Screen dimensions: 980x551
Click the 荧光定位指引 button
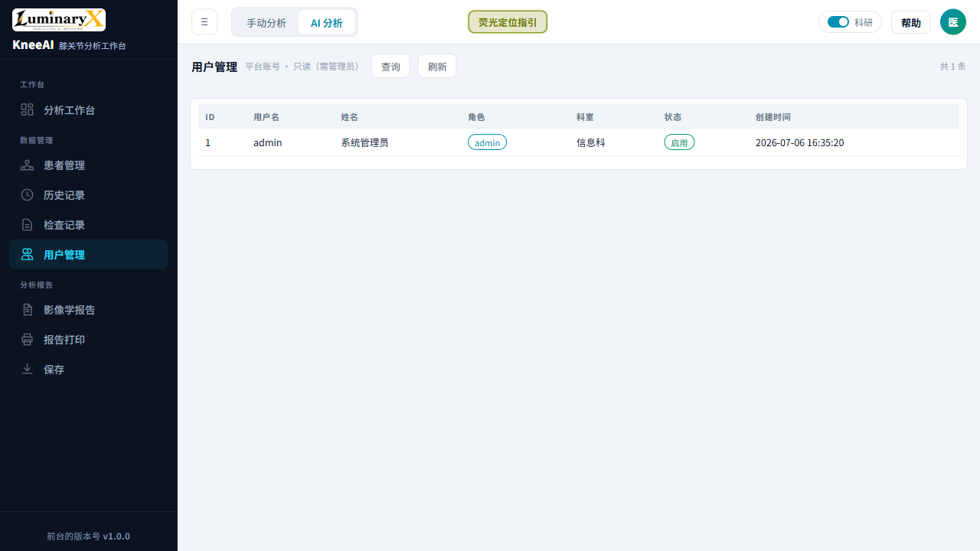tap(508, 22)
